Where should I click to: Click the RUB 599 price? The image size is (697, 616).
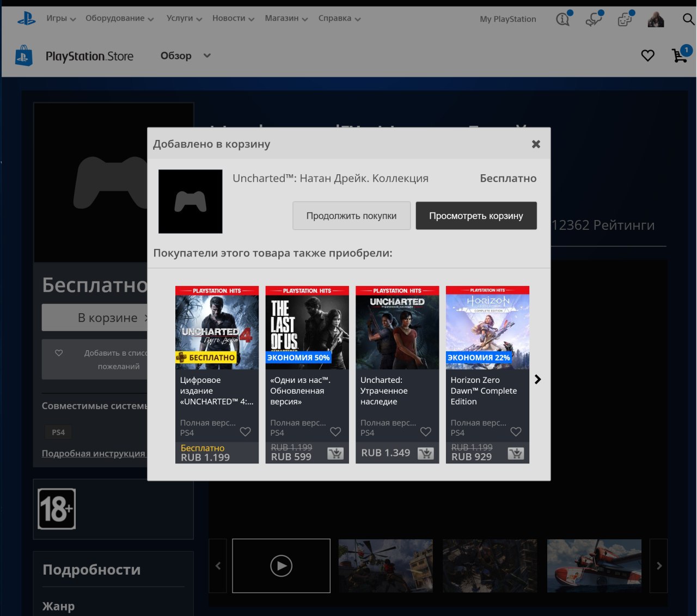click(x=291, y=457)
